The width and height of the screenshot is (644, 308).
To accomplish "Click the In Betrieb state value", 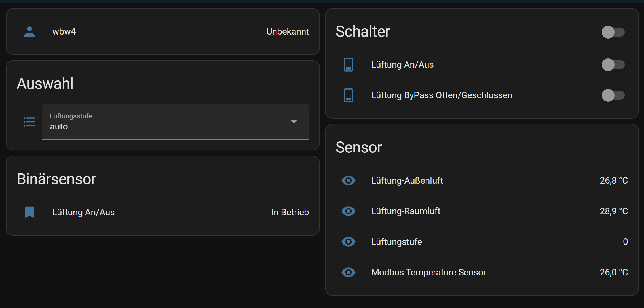I will coord(290,212).
